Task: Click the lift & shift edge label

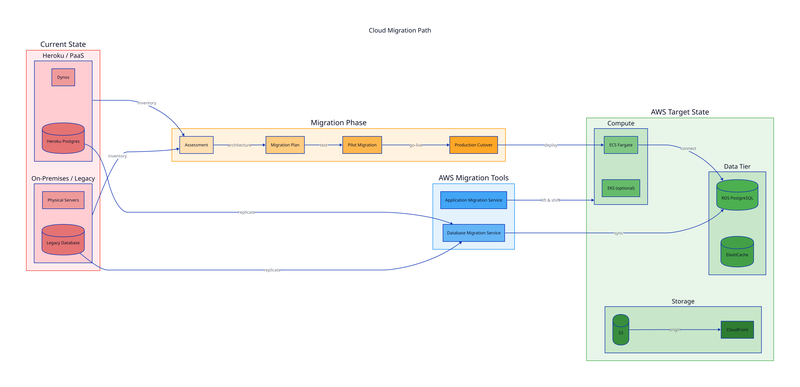Action: coord(551,201)
